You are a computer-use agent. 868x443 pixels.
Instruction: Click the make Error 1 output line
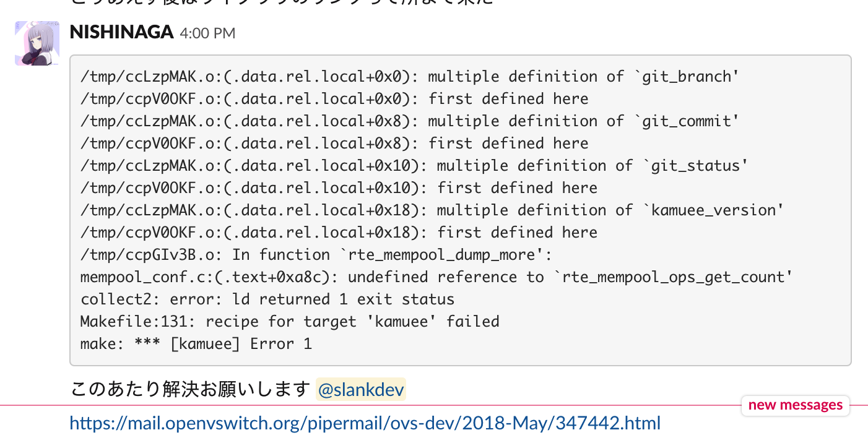(198, 343)
